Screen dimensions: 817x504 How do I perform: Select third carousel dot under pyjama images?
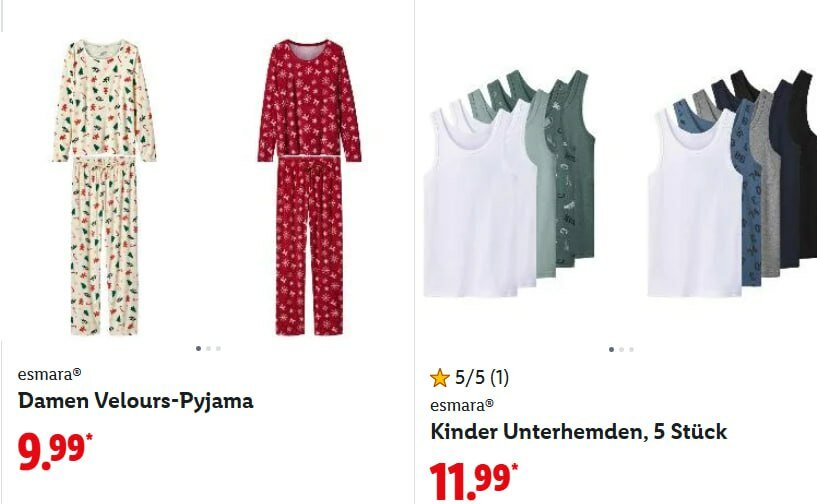(218, 348)
